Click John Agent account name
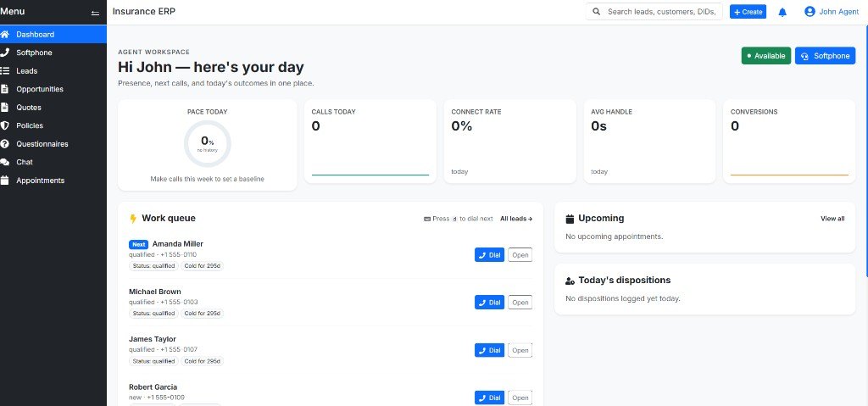 tap(839, 12)
